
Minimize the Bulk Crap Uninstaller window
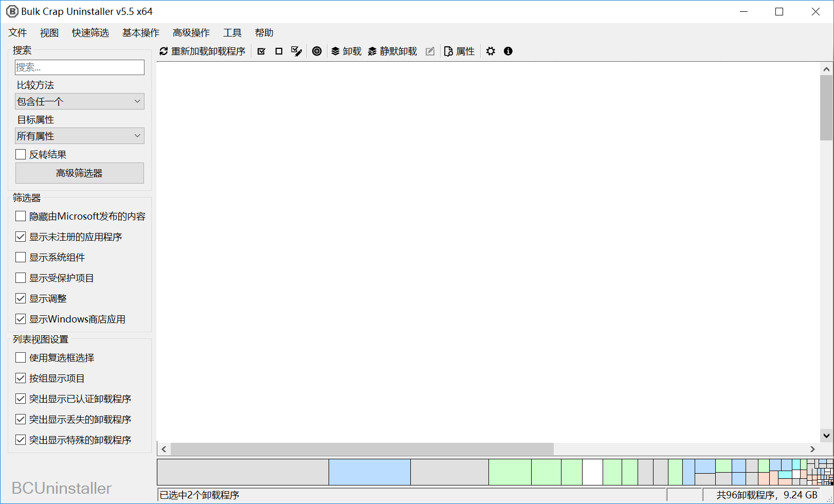(744, 11)
